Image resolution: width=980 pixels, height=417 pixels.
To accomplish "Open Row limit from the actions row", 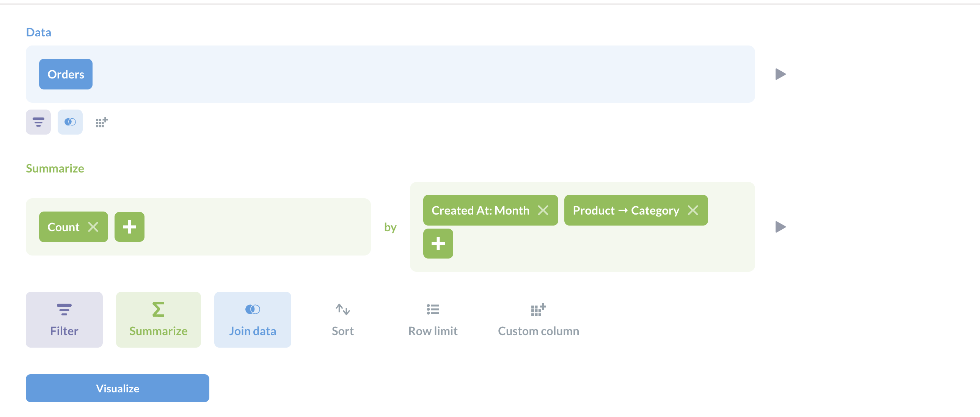I will click(433, 319).
